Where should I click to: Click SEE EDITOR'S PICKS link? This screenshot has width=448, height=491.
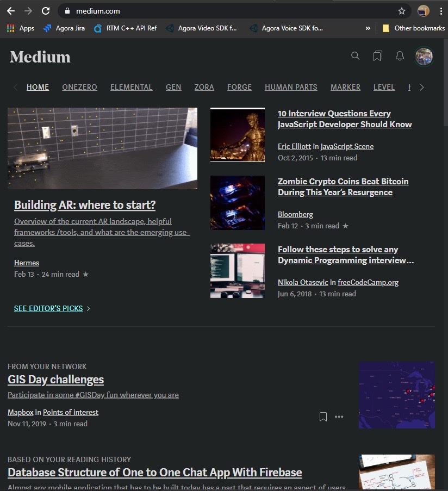[48, 308]
